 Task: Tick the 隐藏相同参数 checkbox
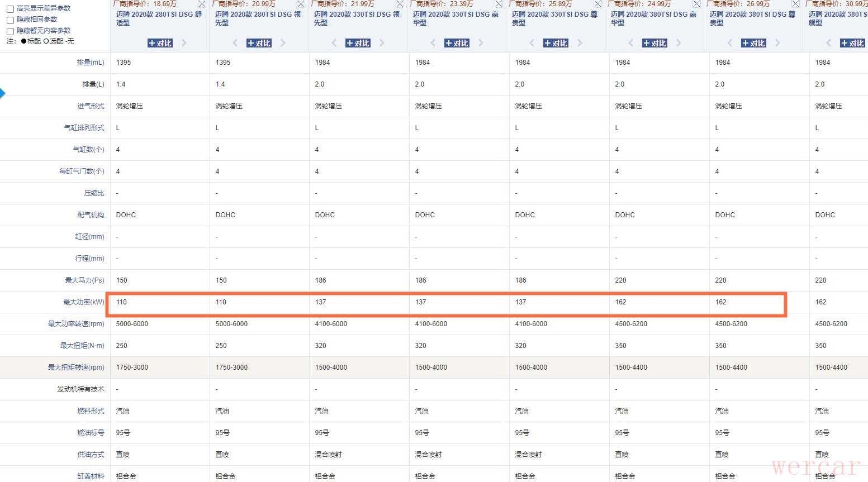pyautogui.click(x=10, y=20)
